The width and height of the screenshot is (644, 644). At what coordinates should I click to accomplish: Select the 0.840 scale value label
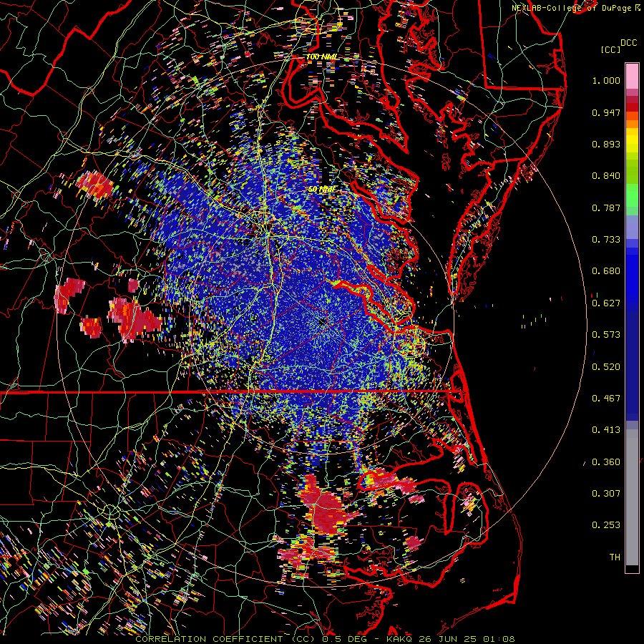pos(606,176)
